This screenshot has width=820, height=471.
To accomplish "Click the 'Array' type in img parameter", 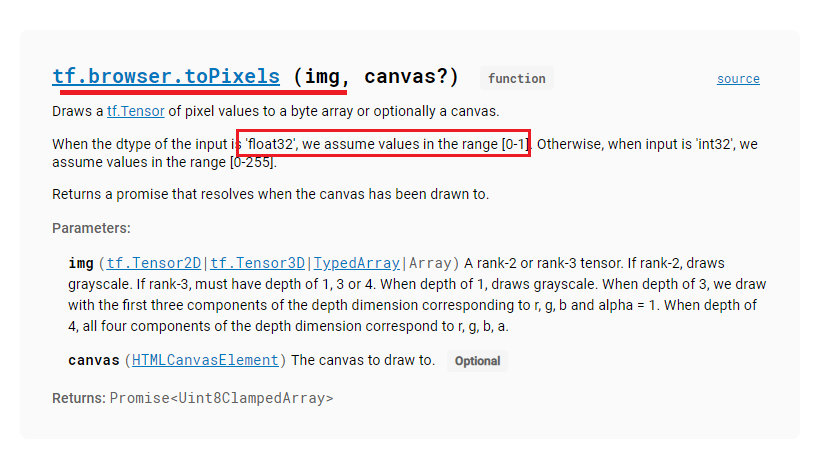I will pos(430,263).
